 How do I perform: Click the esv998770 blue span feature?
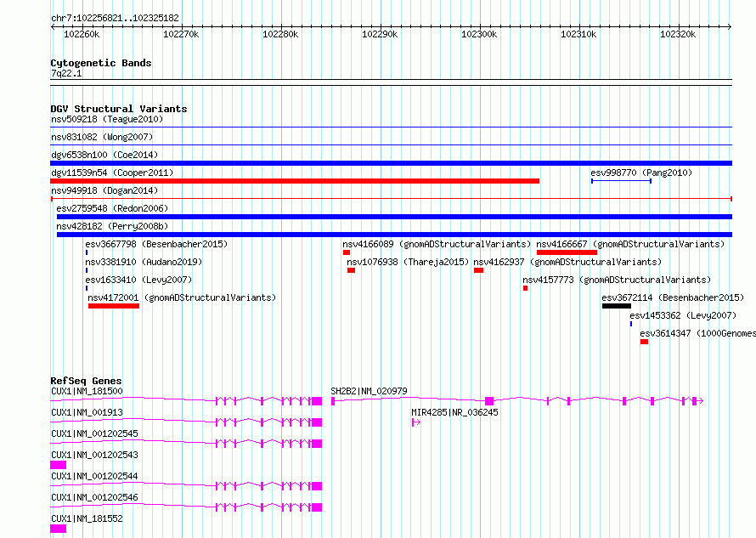622,181
